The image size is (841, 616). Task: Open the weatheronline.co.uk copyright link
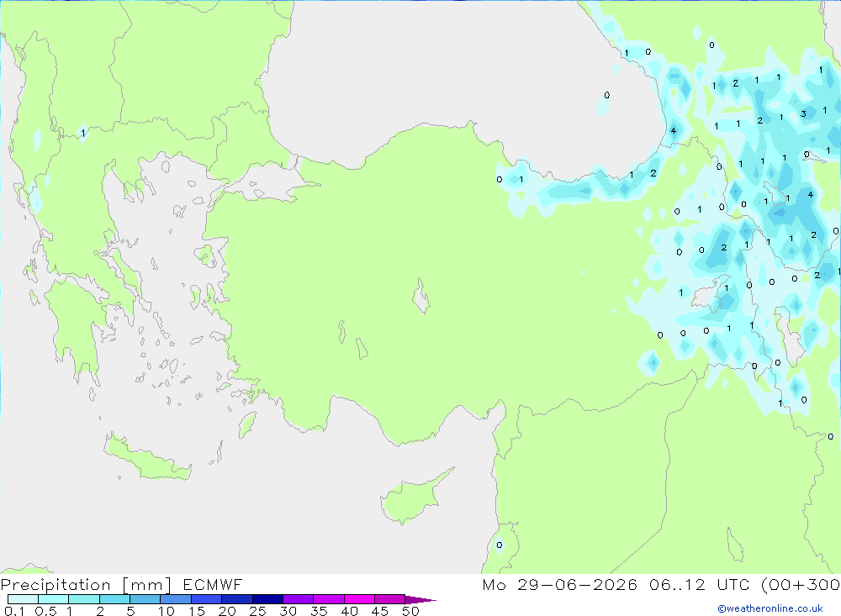pos(770,608)
